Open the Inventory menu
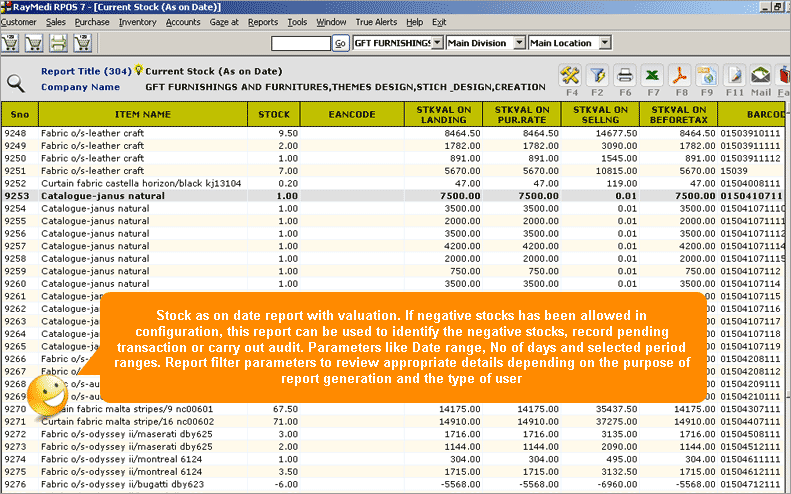 point(137,21)
